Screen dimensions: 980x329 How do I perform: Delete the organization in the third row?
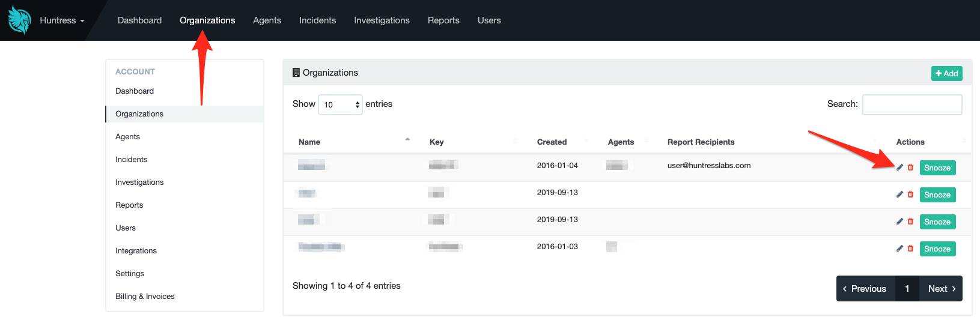click(x=910, y=222)
